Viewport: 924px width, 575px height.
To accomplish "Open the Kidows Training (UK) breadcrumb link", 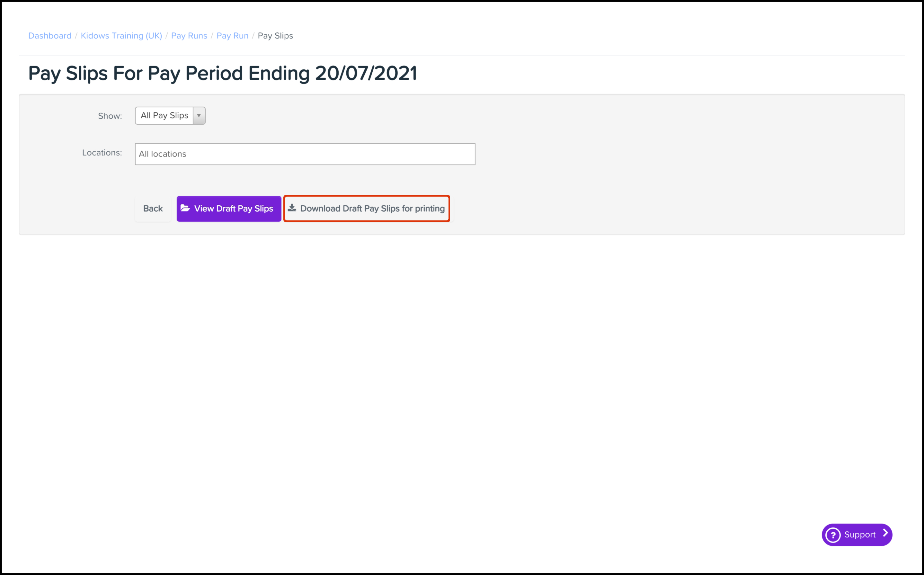I will tap(121, 36).
